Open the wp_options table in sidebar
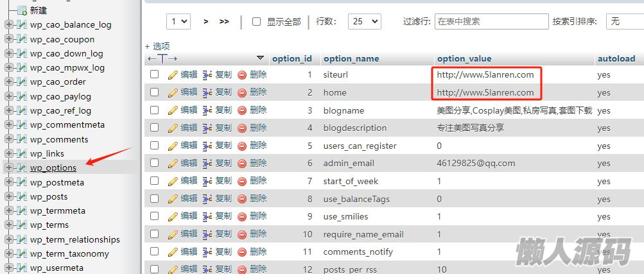 point(53,167)
